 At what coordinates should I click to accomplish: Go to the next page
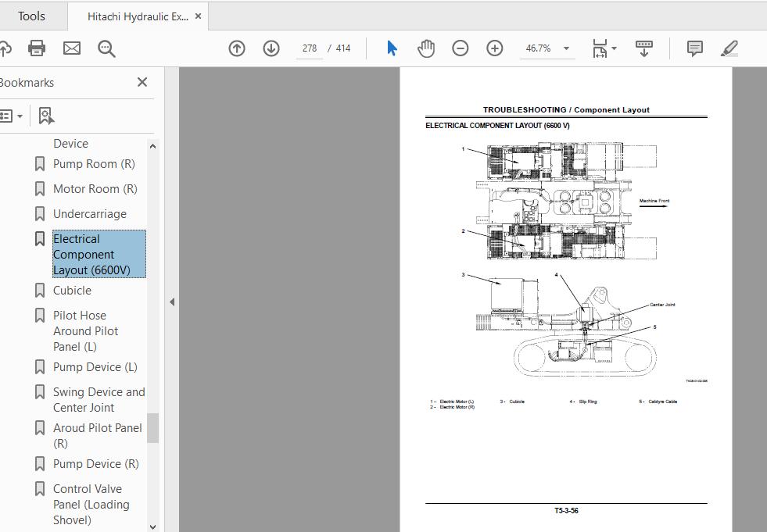[271, 48]
